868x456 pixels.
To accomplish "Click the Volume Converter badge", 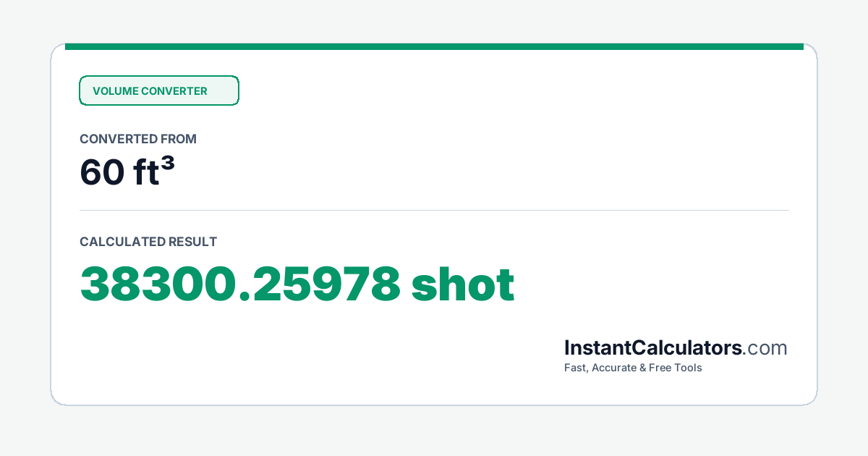I will 159,90.
